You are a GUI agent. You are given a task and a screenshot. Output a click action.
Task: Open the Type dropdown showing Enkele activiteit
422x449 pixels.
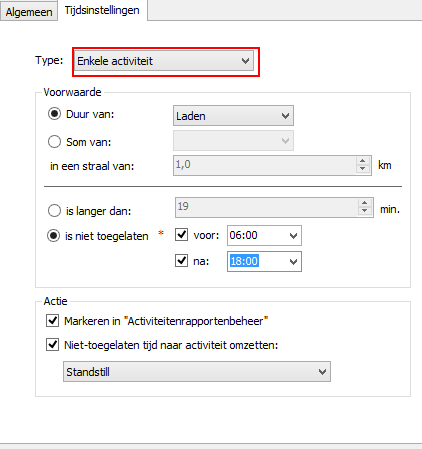(x=164, y=61)
